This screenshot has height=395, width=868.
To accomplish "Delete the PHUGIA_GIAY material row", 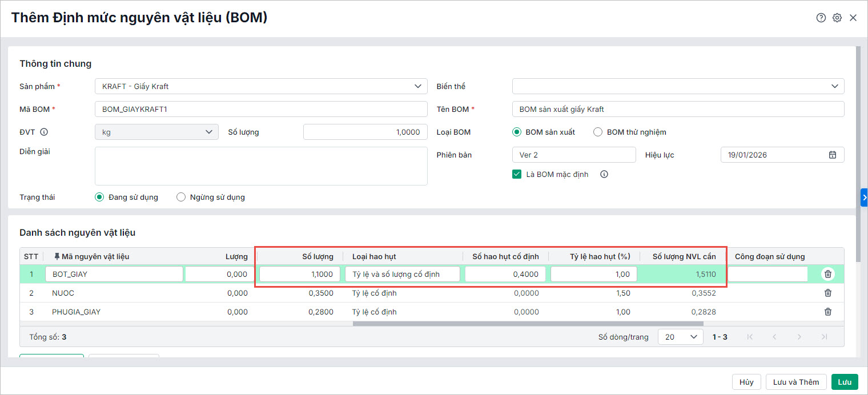I will pyautogui.click(x=827, y=312).
